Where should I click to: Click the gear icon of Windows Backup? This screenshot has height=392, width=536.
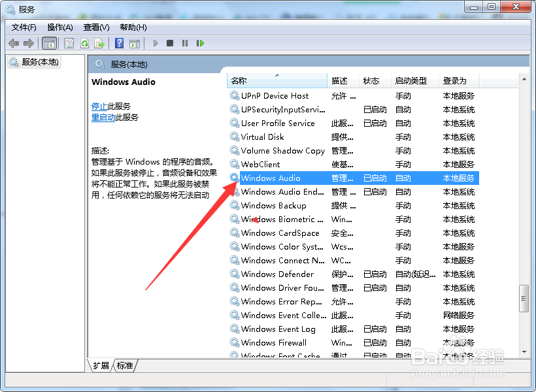click(x=234, y=205)
